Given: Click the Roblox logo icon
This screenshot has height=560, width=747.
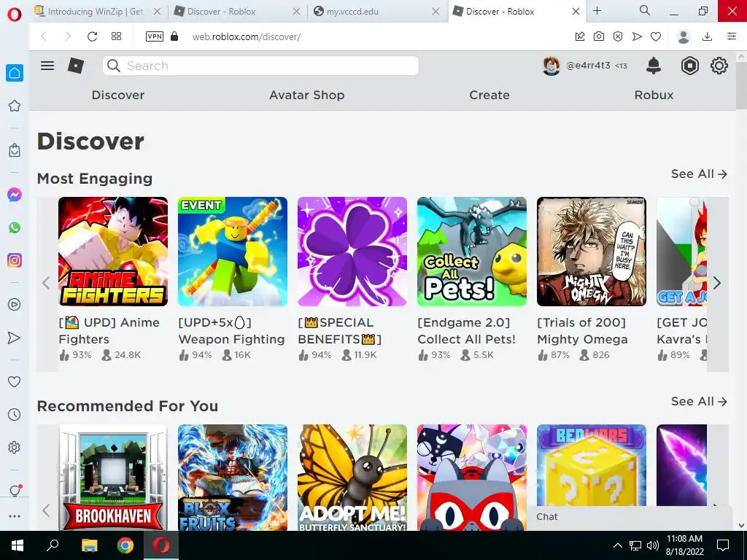Looking at the screenshot, I should pyautogui.click(x=76, y=66).
